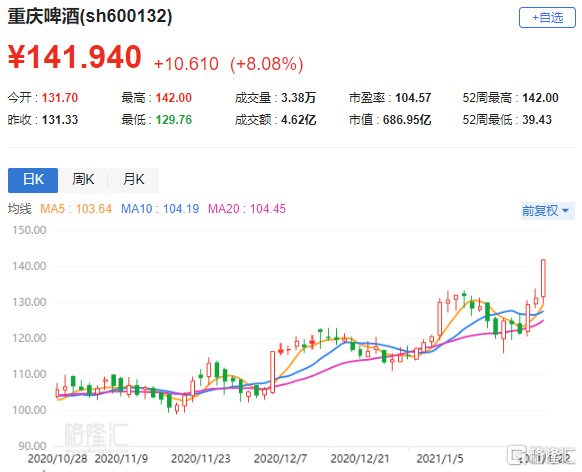Click the 市值 value 686.95亿

(x=406, y=120)
